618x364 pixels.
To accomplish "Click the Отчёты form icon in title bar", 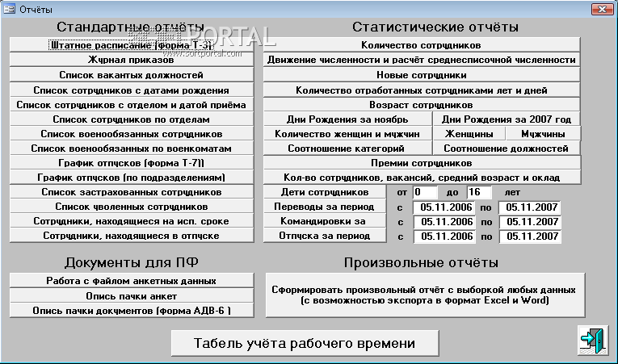I will 9,9.
